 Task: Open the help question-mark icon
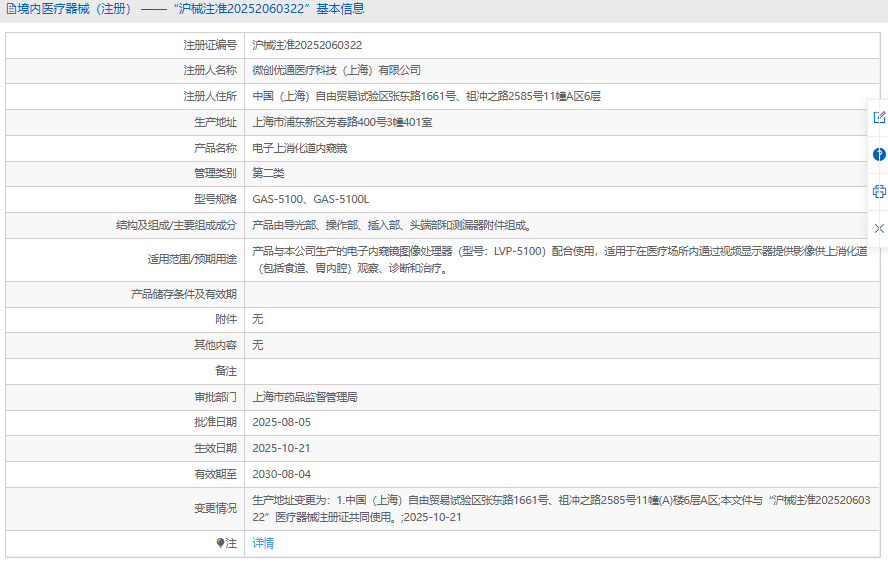[879, 154]
